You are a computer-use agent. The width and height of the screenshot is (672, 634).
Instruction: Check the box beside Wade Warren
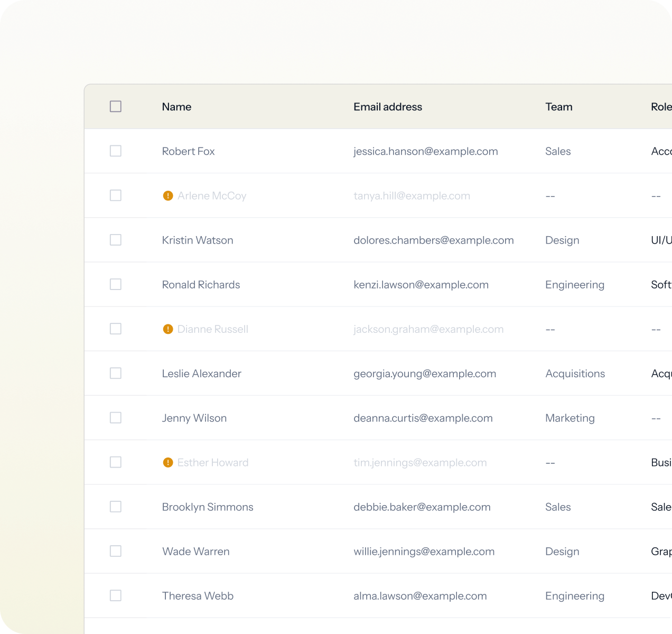coord(116,551)
